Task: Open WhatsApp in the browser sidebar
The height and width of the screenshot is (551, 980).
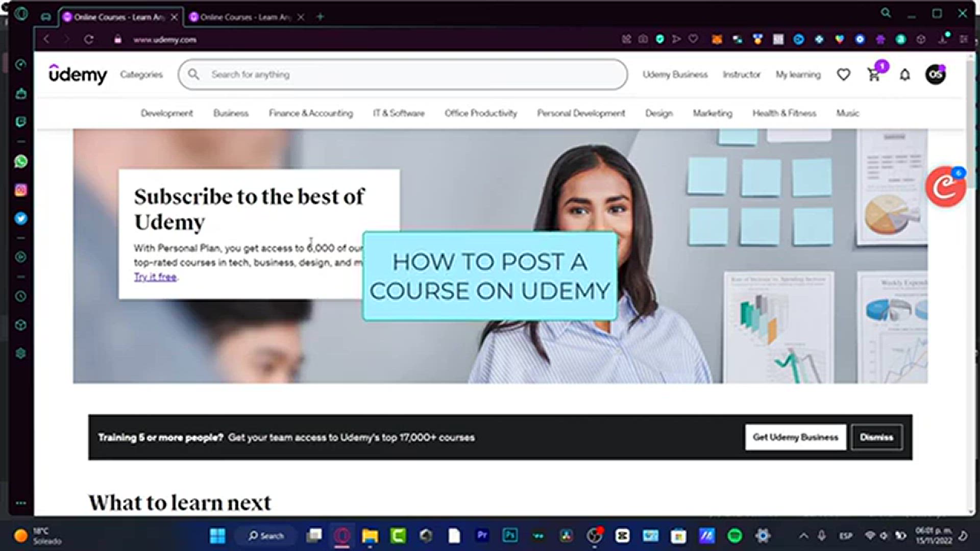Action: 21,162
